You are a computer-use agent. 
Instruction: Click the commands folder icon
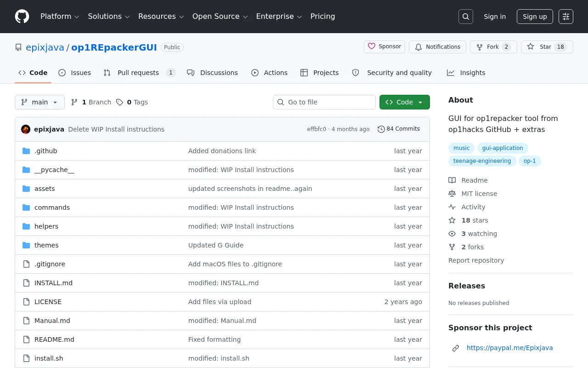click(26, 207)
